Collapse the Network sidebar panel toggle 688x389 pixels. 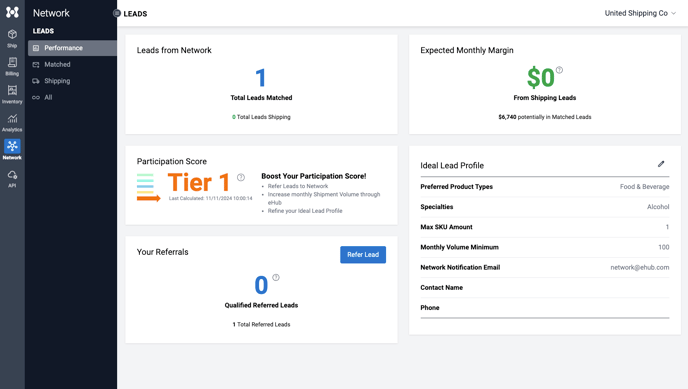(117, 13)
